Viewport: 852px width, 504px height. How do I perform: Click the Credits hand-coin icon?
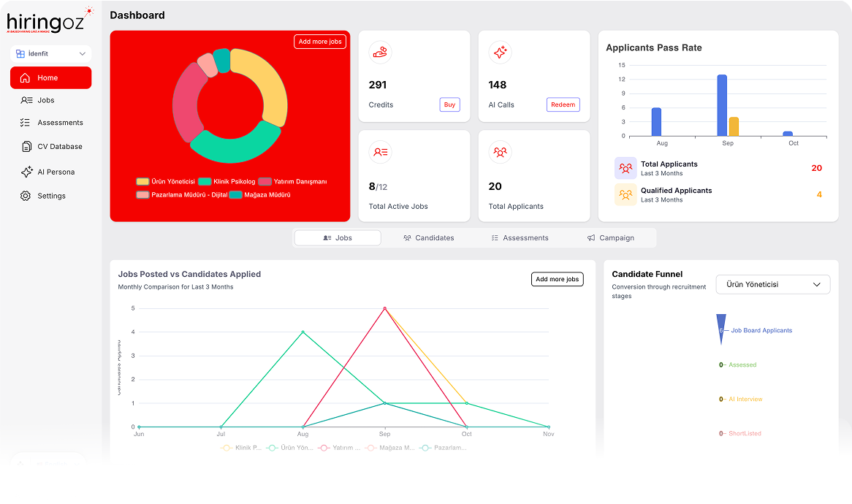[381, 52]
